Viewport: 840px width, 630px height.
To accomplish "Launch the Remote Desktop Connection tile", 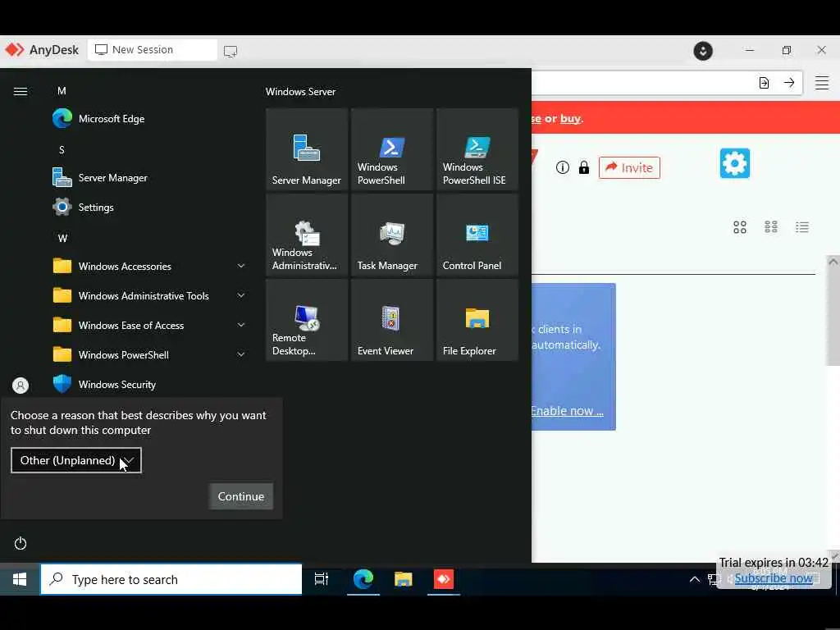I will click(x=307, y=320).
